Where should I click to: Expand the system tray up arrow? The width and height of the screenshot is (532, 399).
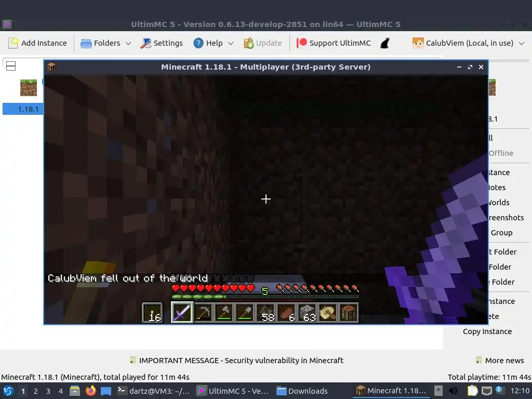click(x=438, y=391)
